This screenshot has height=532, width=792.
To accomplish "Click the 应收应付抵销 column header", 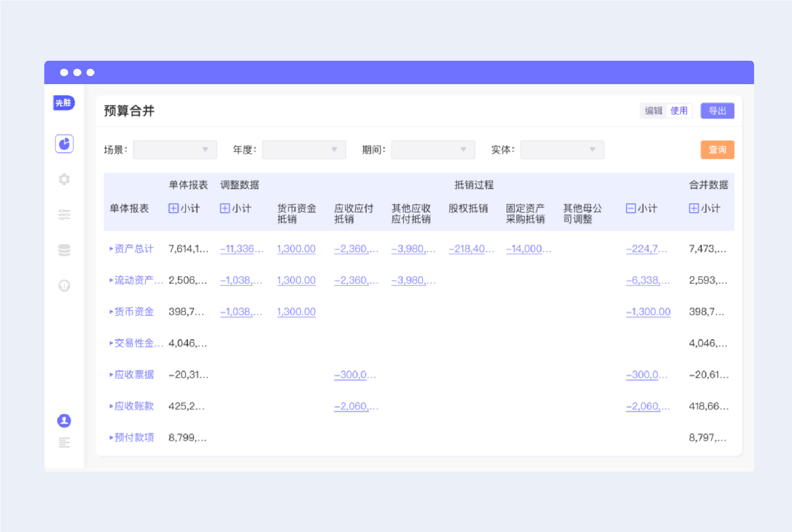I will 354,214.
